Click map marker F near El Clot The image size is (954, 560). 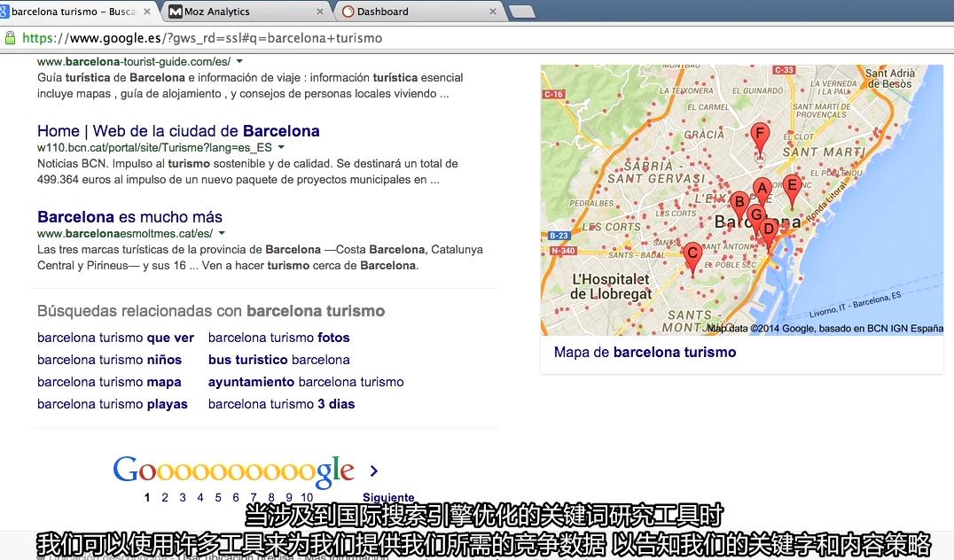tap(759, 138)
